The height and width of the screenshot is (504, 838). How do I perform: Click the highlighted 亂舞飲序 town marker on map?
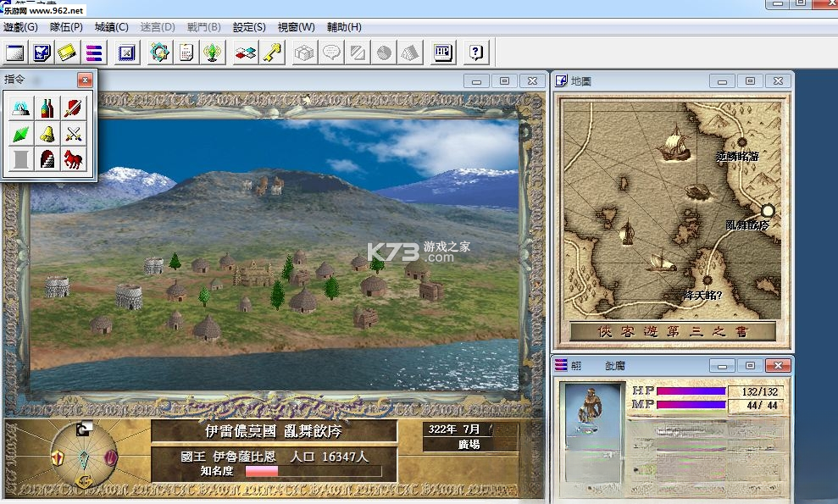768,211
